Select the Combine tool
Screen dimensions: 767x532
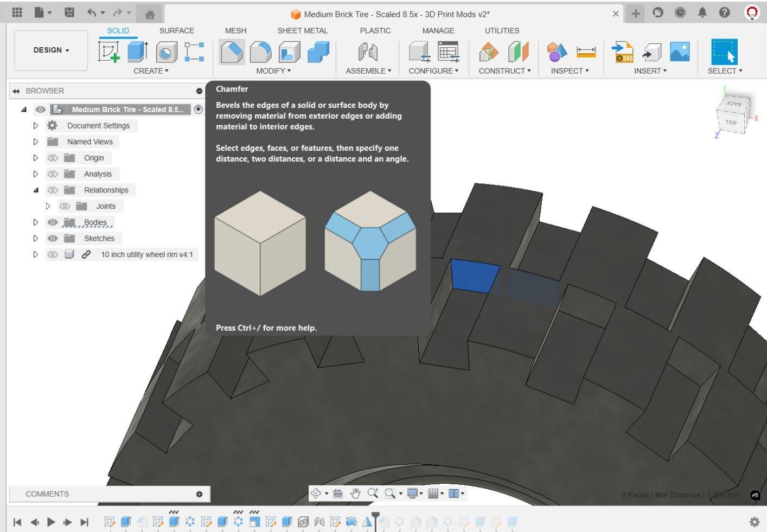click(x=318, y=52)
